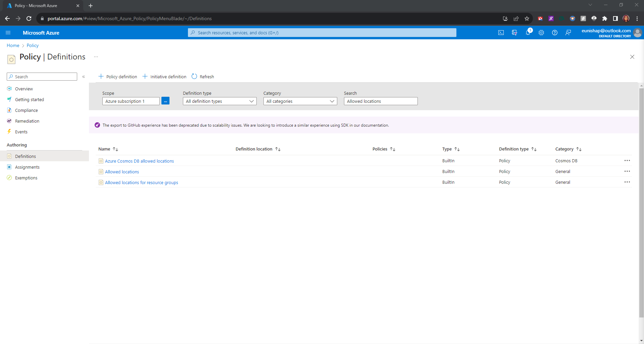This screenshot has height=344, width=644.
Task: Open the scope picker ellipsis button
Action: pyautogui.click(x=165, y=101)
